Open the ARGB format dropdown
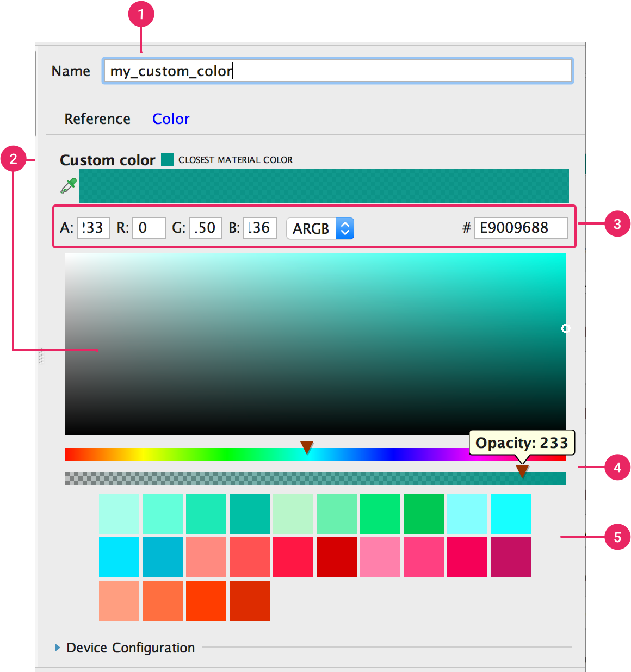 (320, 228)
